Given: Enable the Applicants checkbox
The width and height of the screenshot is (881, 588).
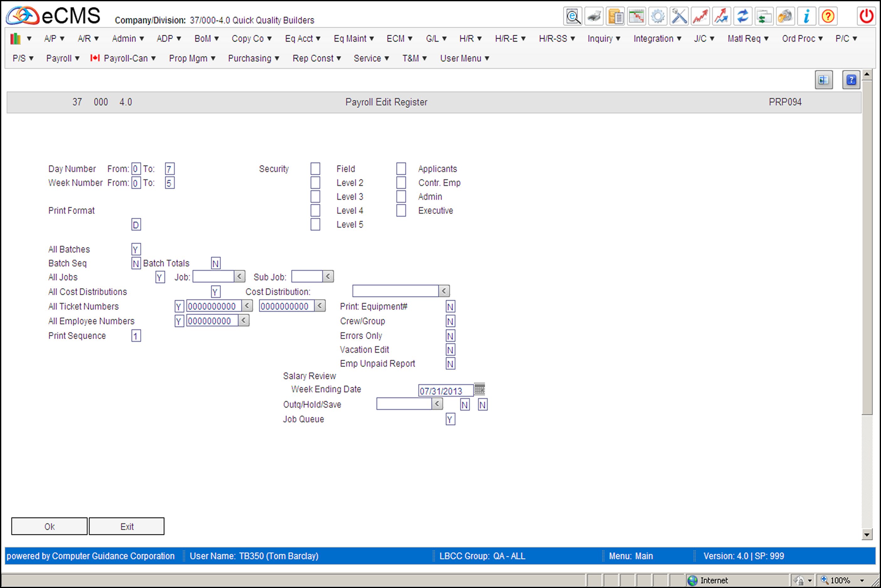Looking at the screenshot, I should coord(401,169).
